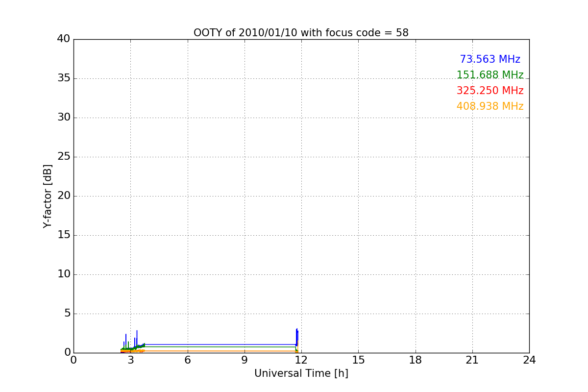Click the x-axis tick label 9
Image resolution: width=588 pixels, height=392 pixels.
[x=244, y=360]
